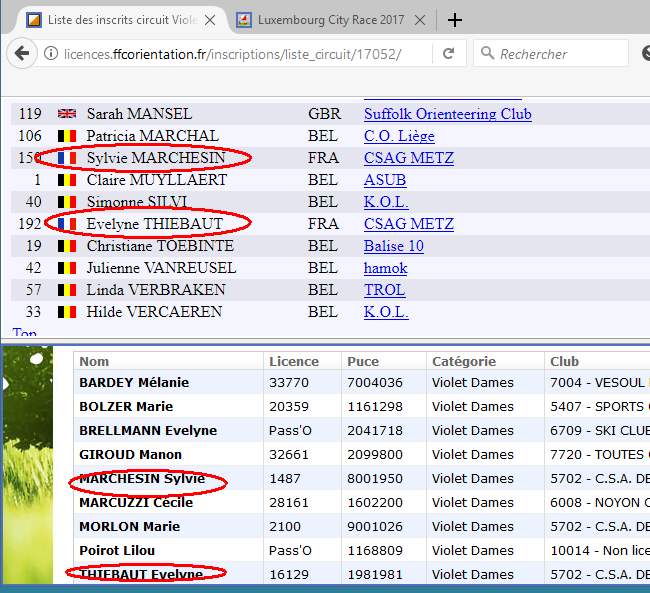Close the Luxembourg City Race 2017 tab

coord(420,20)
